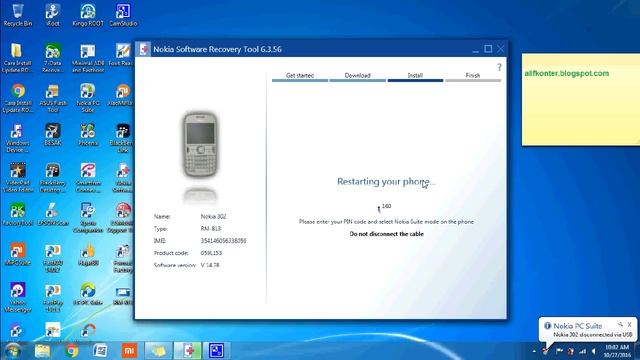This screenshot has width=640, height=360.
Task: Launch the Xperia Companion desktop shortcut
Action: 88,218
